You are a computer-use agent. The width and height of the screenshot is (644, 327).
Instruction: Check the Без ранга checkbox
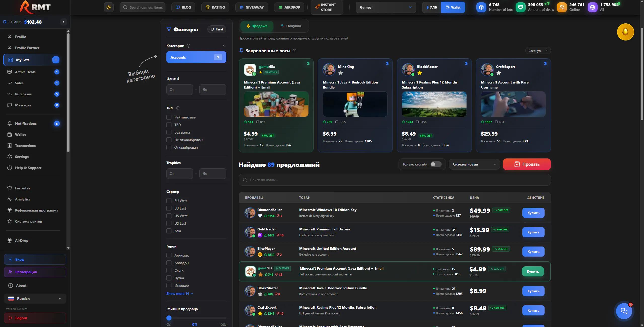[x=169, y=132]
